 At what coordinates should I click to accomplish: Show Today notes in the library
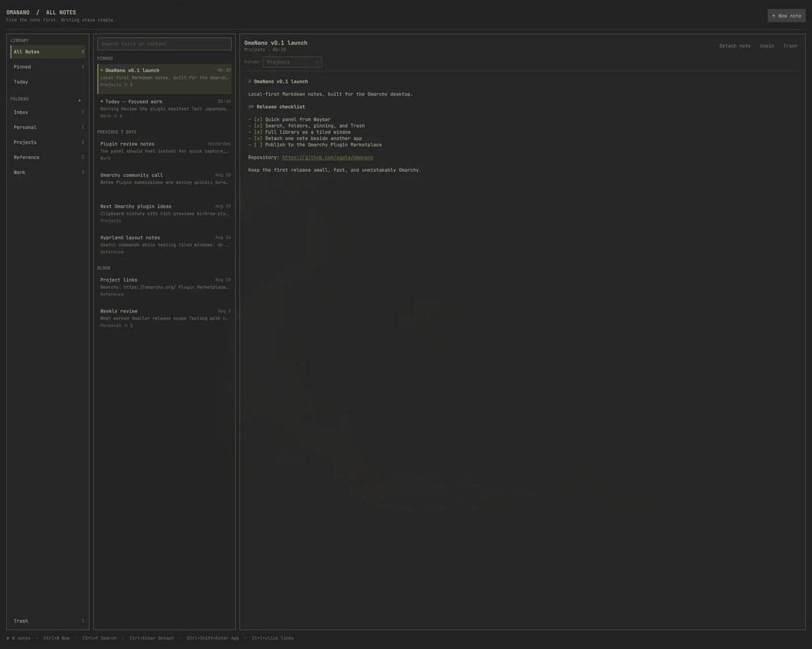[x=47, y=82]
